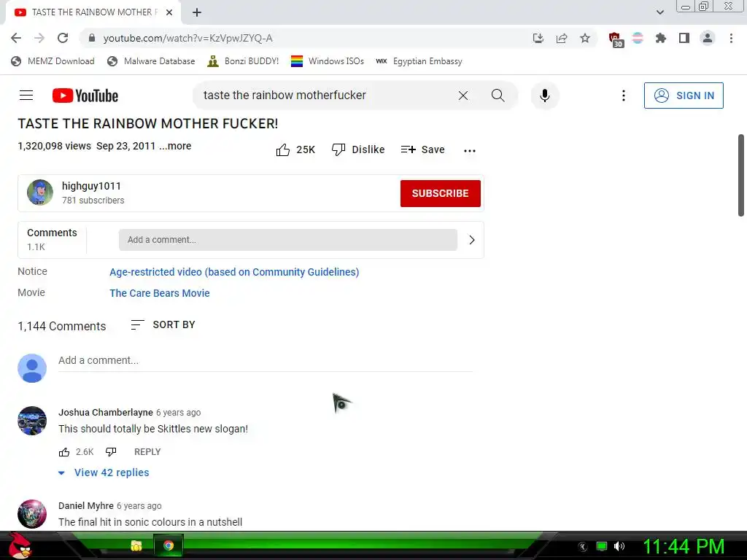Like Joshua Chamberlayne's comment
The image size is (747, 560).
[x=64, y=452]
